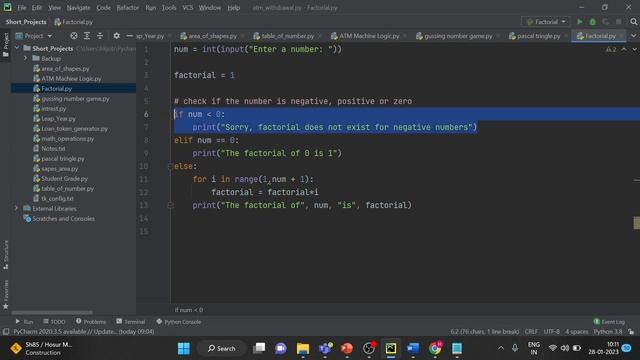Click the Windows Start button

pyautogui.click(x=184, y=348)
